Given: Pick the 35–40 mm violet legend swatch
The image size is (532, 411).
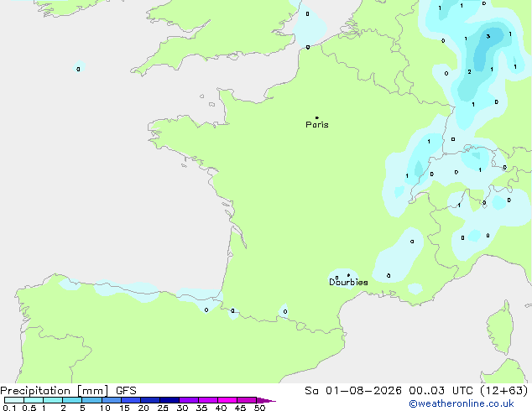Looking at the screenshot, I should click(208, 400).
